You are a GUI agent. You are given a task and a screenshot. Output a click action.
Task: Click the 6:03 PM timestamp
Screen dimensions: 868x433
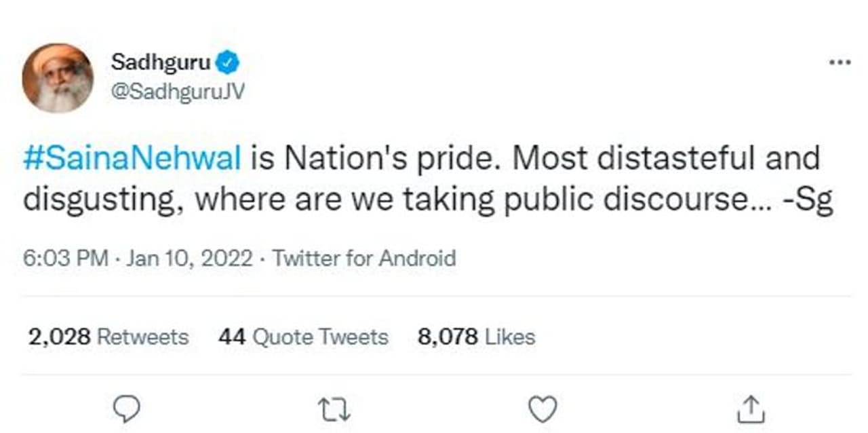[x=65, y=259]
